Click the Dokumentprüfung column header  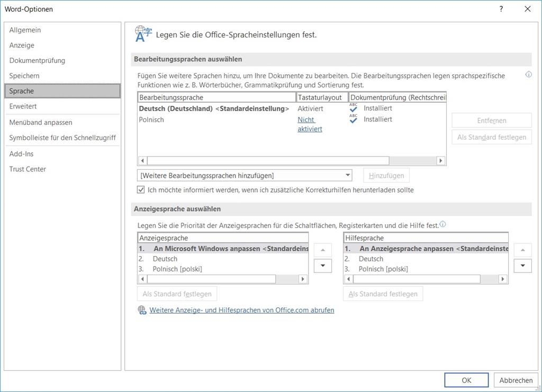(x=398, y=97)
